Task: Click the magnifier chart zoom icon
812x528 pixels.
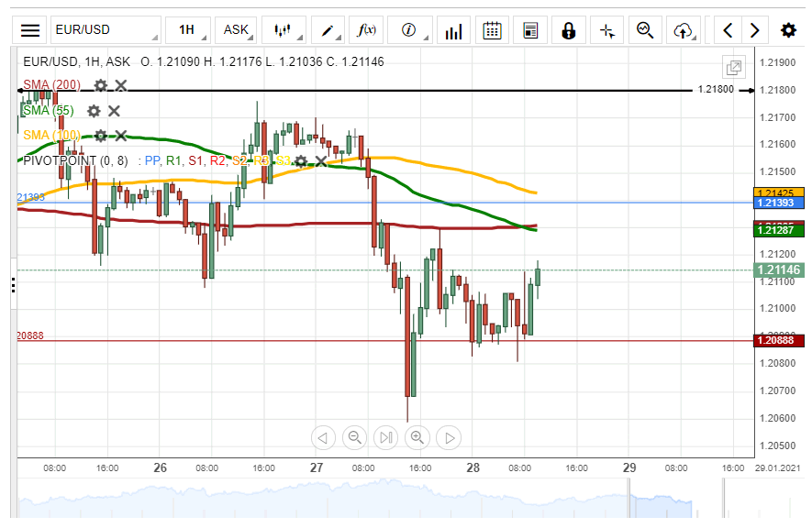Action: click(x=645, y=30)
